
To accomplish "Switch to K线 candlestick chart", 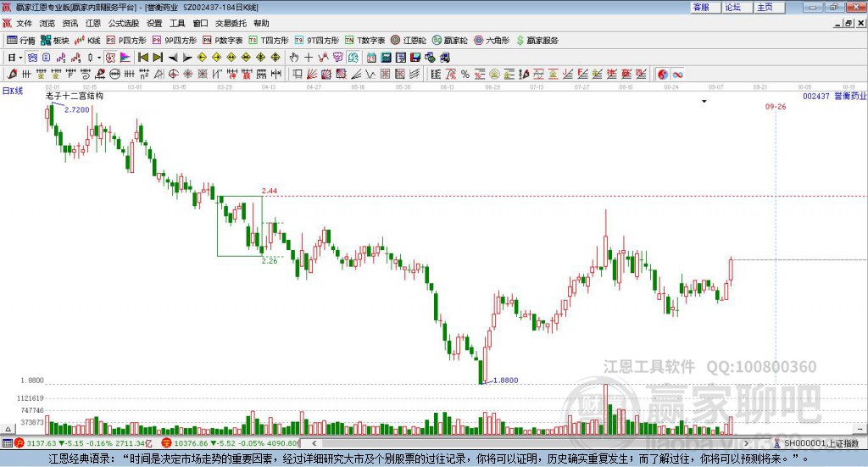I will 87,41.
